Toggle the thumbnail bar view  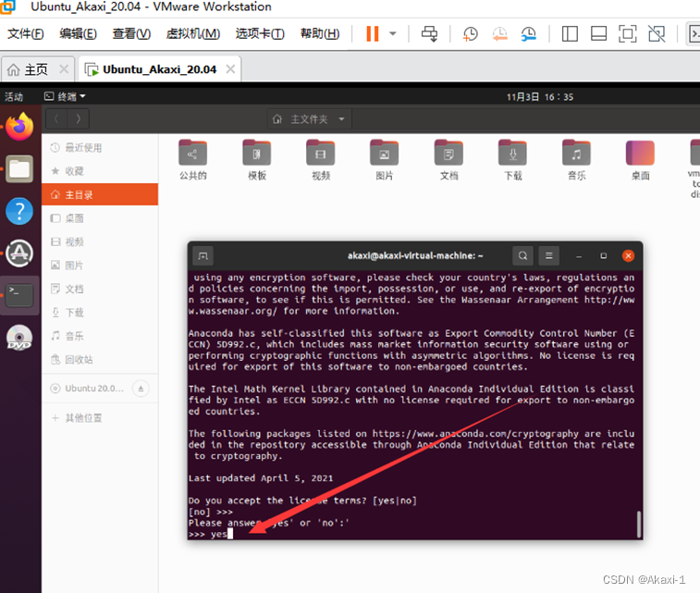coord(598,34)
